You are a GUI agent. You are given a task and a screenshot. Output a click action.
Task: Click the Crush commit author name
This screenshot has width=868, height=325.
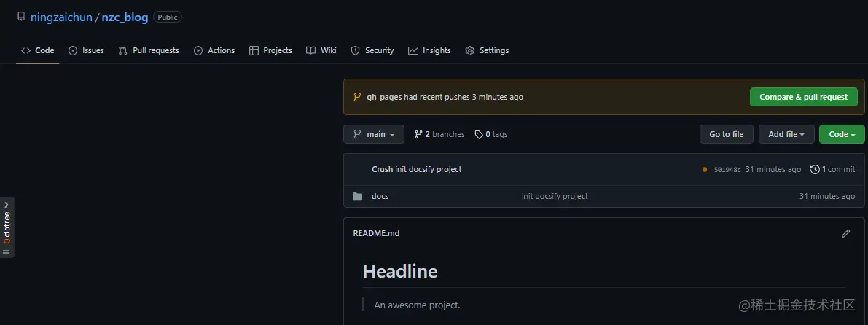pyautogui.click(x=382, y=169)
